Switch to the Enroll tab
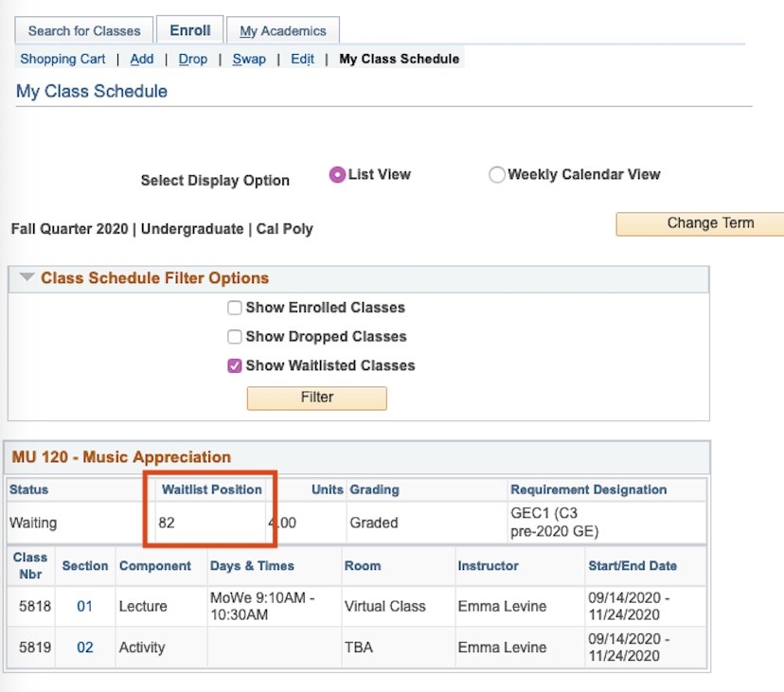This screenshot has height=692, width=784. [190, 30]
